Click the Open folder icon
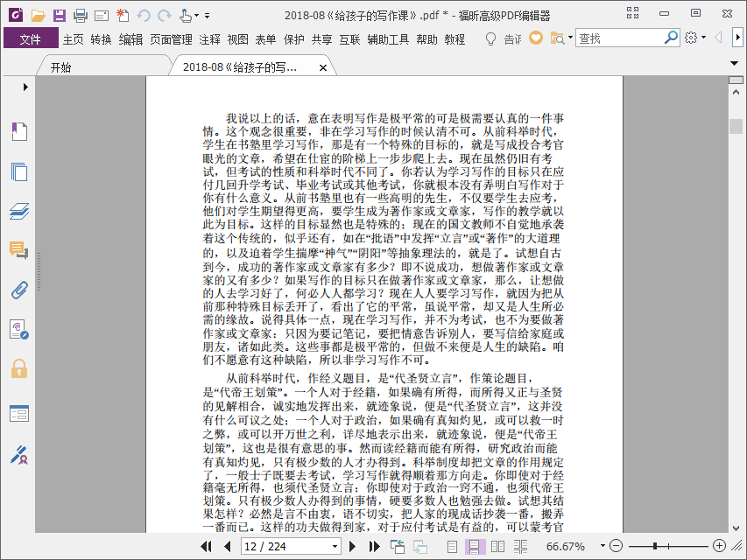Viewport: 747px width, 560px height. pos(39,16)
